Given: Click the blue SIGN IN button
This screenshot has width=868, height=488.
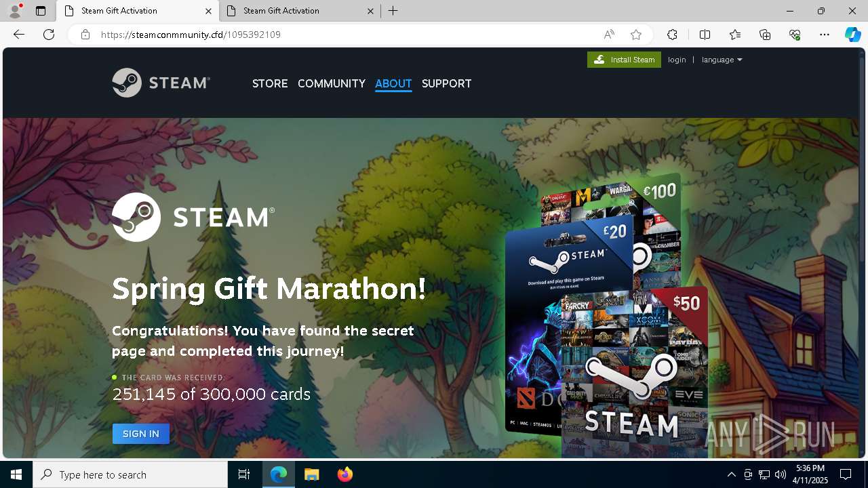Looking at the screenshot, I should point(141,434).
